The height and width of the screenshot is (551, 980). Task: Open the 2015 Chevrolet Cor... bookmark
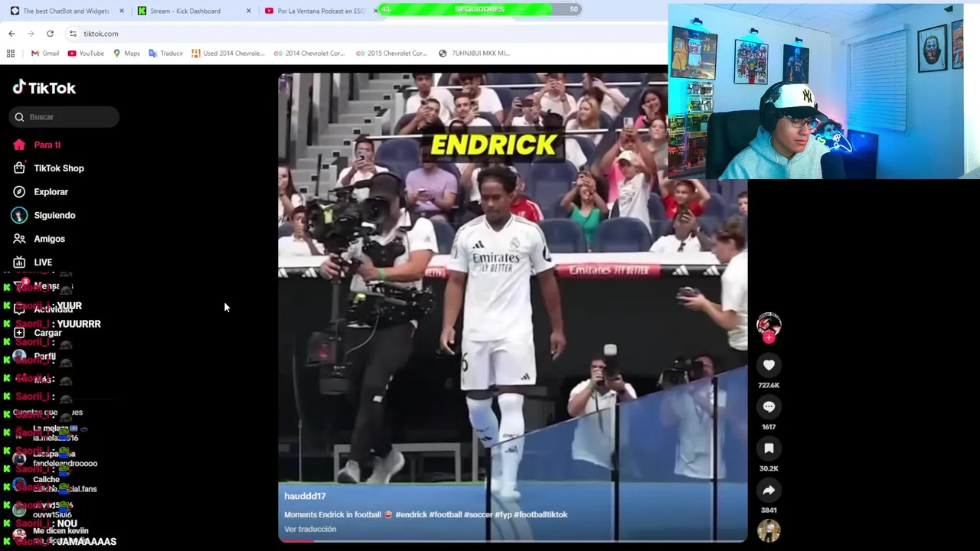point(391,54)
